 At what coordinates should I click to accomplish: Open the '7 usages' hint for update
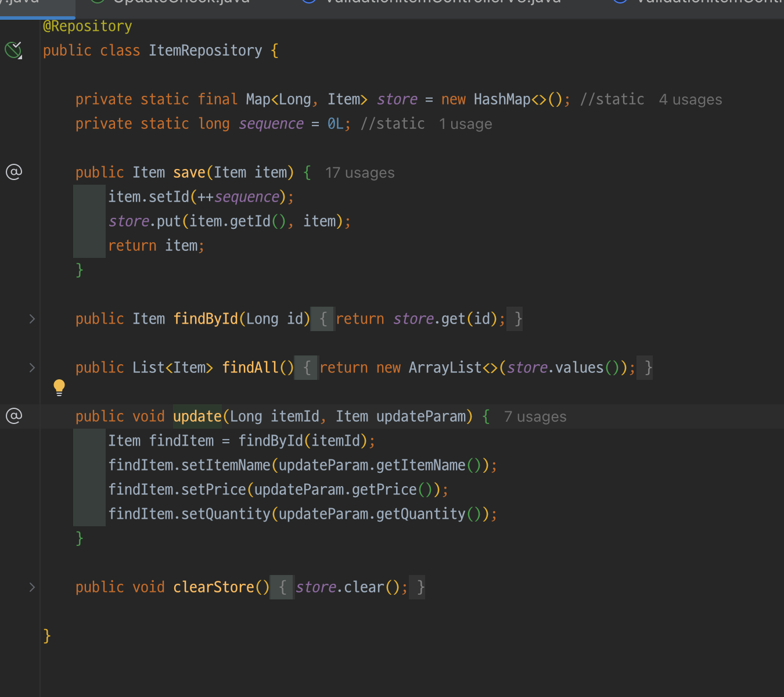(x=535, y=417)
